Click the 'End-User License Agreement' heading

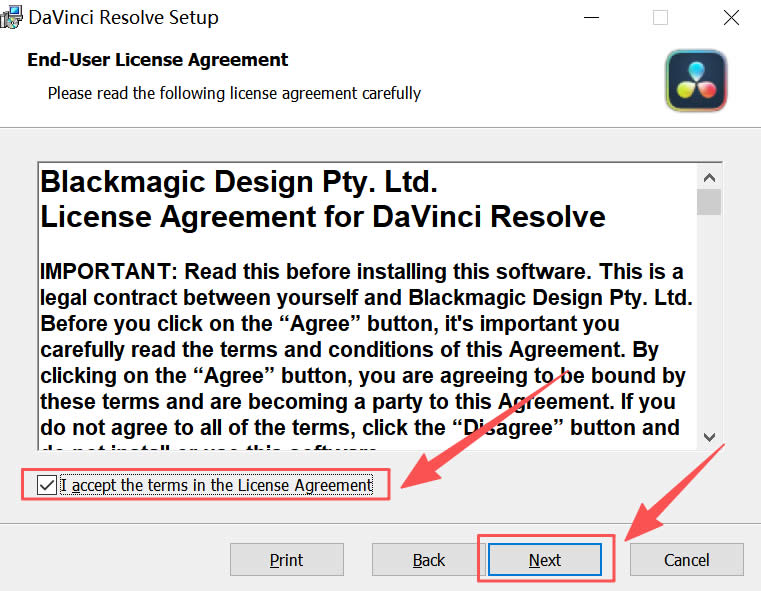point(157,60)
